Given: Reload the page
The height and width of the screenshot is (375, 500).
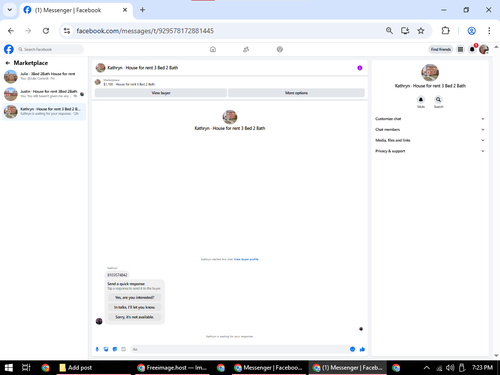Looking at the screenshot, I should coord(46,31).
